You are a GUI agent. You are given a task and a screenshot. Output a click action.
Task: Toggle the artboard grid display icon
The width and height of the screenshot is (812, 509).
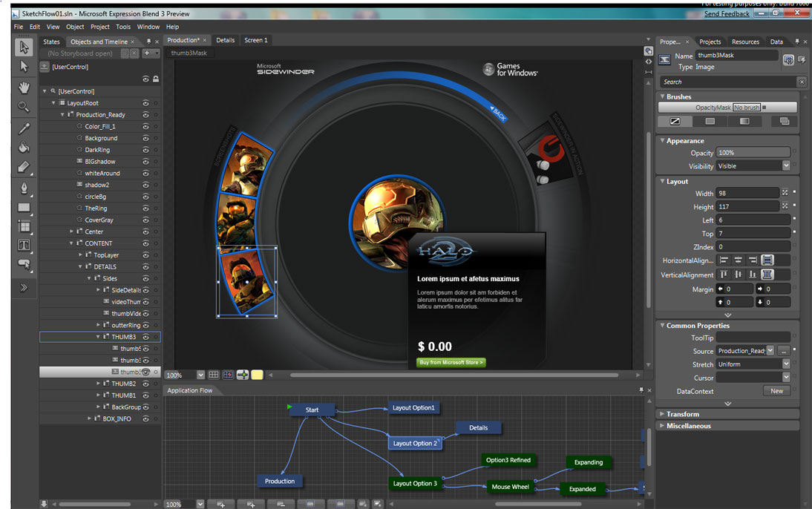click(x=213, y=375)
